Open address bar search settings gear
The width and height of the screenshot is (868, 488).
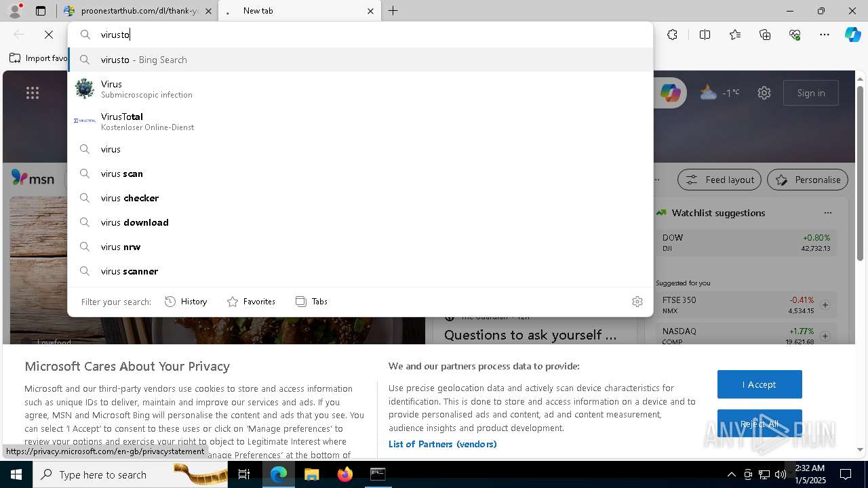pyautogui.click(x=637, y=302)
